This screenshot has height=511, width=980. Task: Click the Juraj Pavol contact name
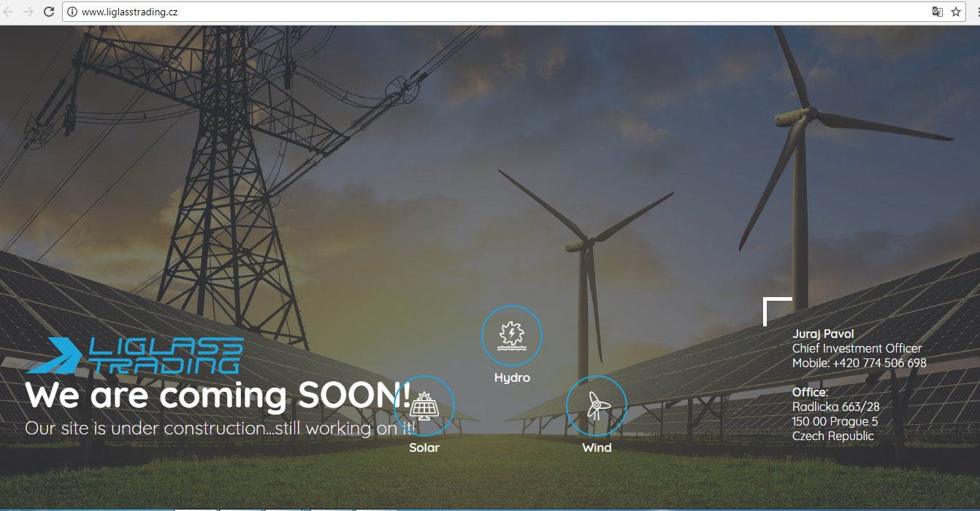[x=823, y=334]
